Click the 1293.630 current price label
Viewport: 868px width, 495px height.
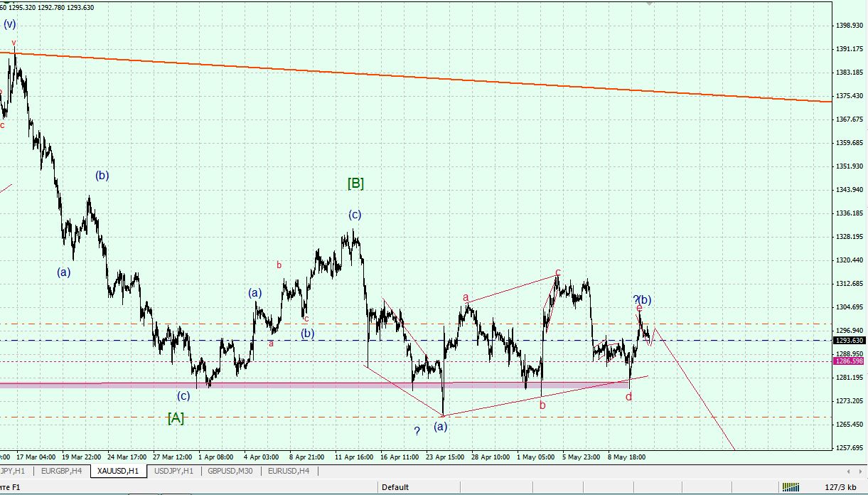[850, 340]
